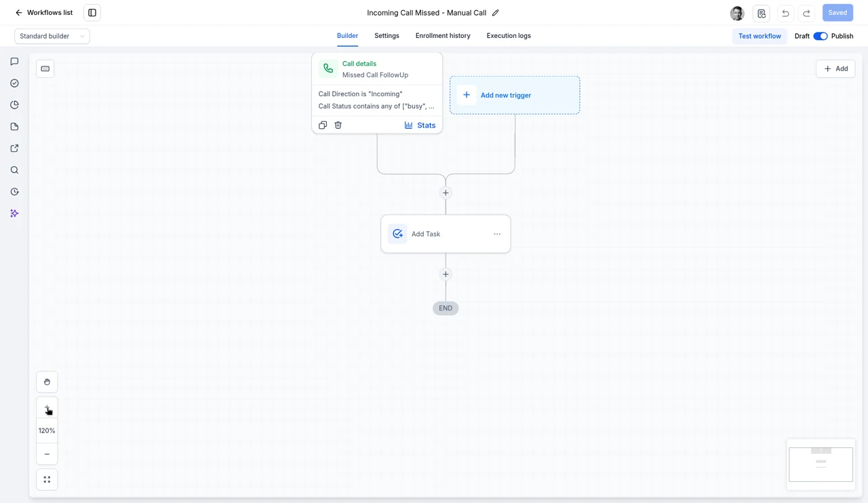The width and height of the screenshot is (868, 503).
Task: Switch to the Settings tab
Action: pyautogui.click(x=387, y=36)
